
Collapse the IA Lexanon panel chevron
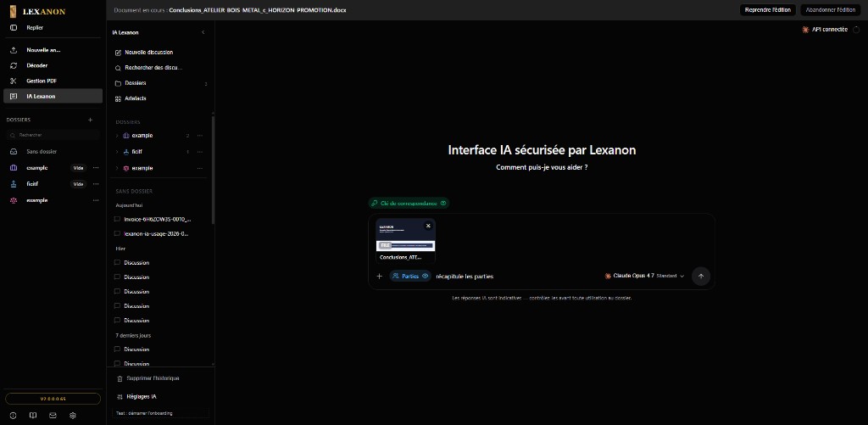tap(203, 33)
